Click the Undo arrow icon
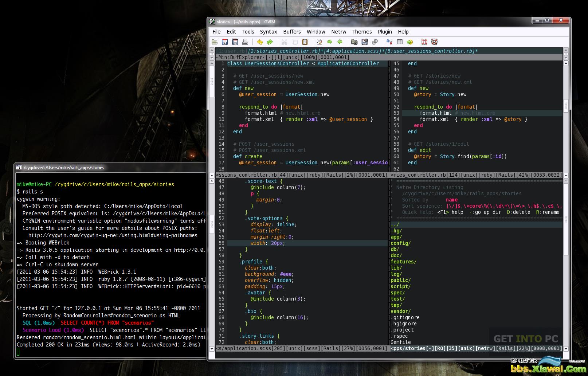 click(x=260, y=42)
